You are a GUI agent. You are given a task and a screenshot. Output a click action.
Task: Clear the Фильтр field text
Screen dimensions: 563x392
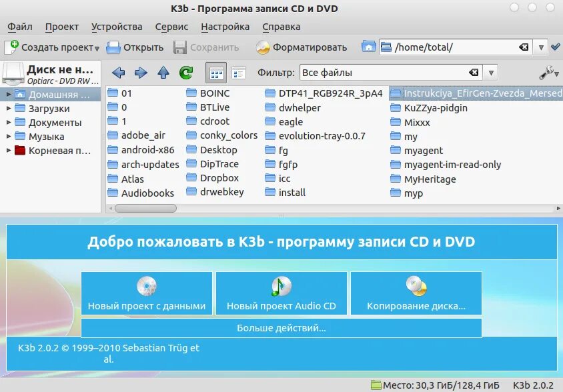tap(474, 73)
